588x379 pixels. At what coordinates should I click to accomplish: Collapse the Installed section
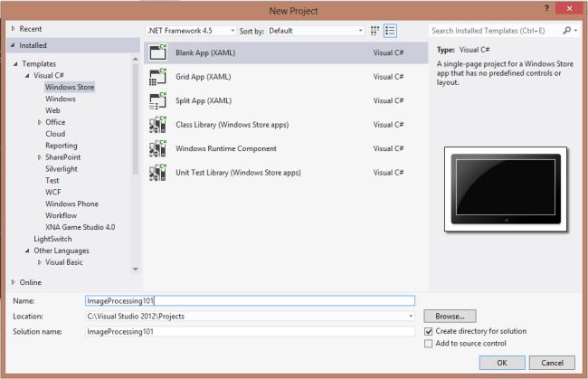pyautogui.click(x=13, y=45)
